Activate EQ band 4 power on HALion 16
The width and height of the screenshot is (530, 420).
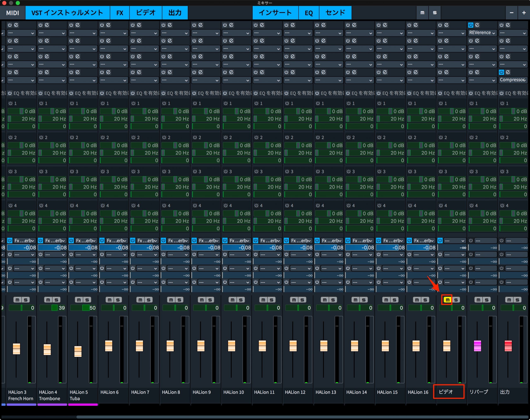(x=410, y=205)
